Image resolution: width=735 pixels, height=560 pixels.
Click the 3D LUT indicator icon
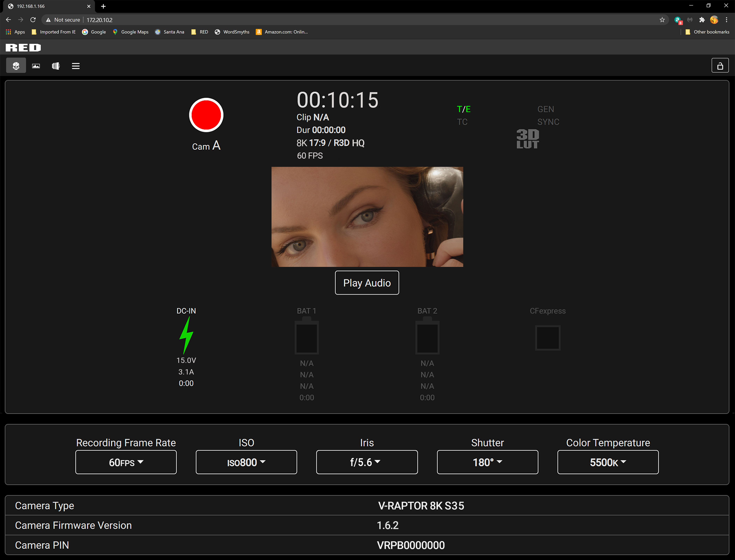[528, 139]
